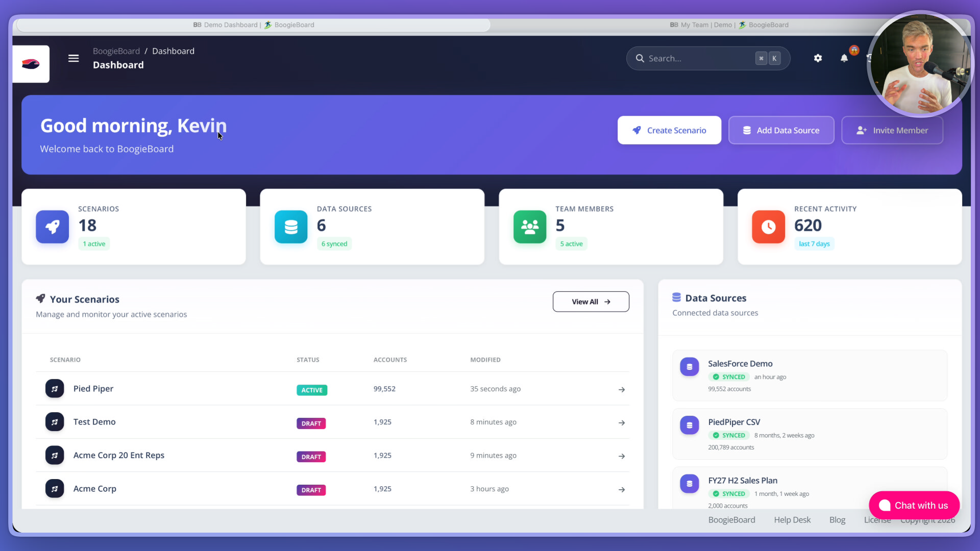Click the '5 active' team members badge

tap(571, 244)
